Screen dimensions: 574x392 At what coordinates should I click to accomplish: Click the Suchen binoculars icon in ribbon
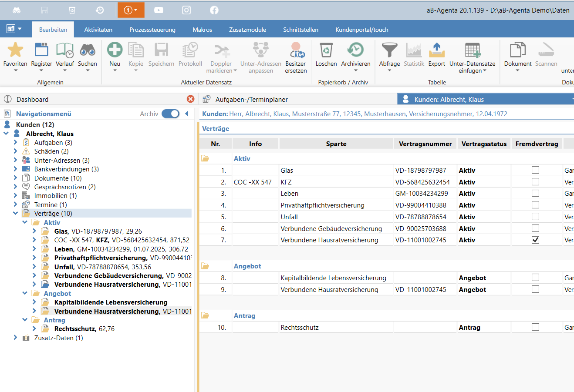(x=88, y=50)
